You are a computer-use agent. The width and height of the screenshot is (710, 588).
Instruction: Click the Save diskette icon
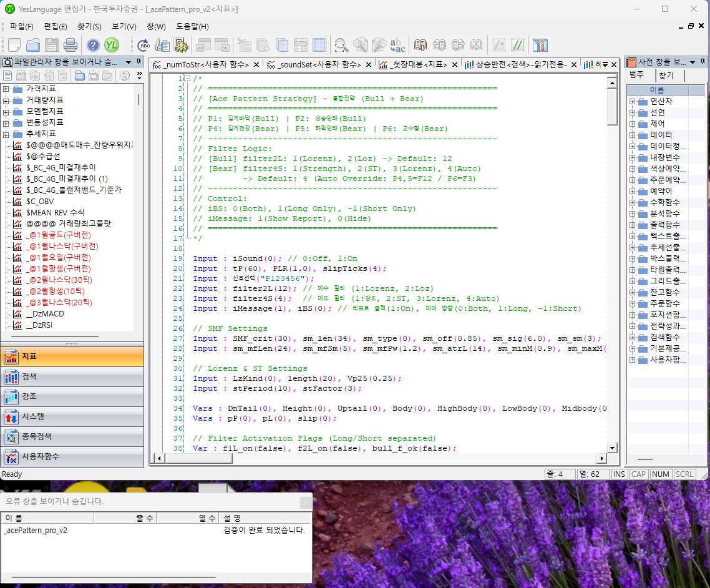[52, 45]
